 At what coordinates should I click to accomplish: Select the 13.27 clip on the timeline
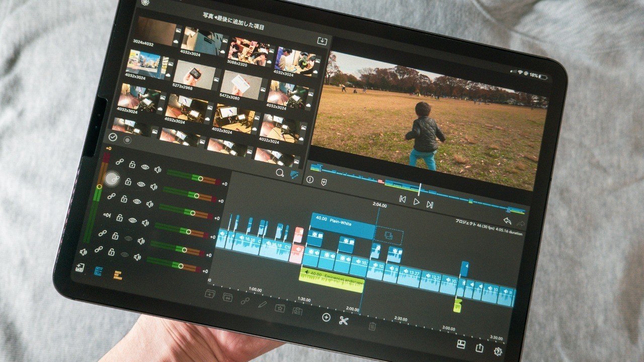tap(409, 276)
